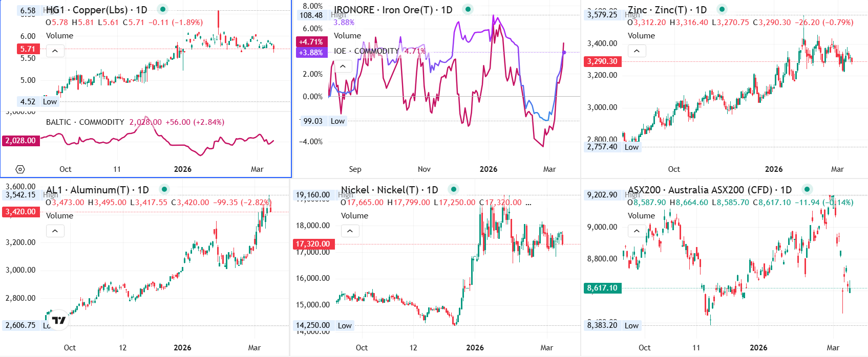Click market status dot beside ASX200 title

807,189
